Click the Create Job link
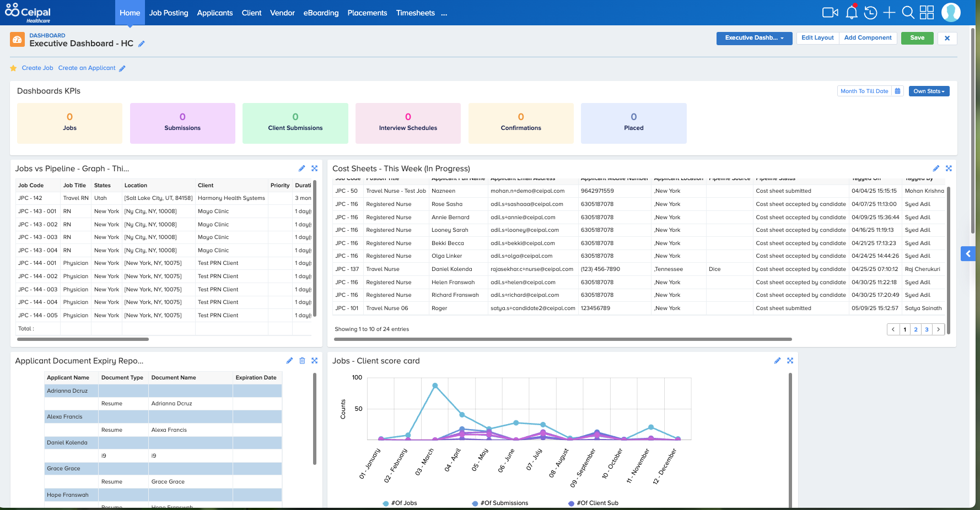980x510 pixels. (37, 68)
